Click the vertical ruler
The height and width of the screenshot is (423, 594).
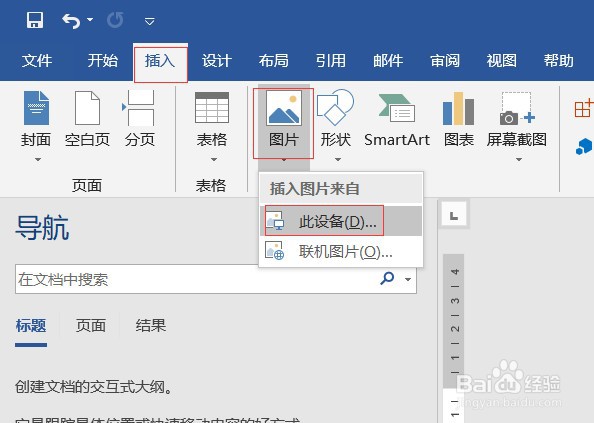(x=454, y=339)
